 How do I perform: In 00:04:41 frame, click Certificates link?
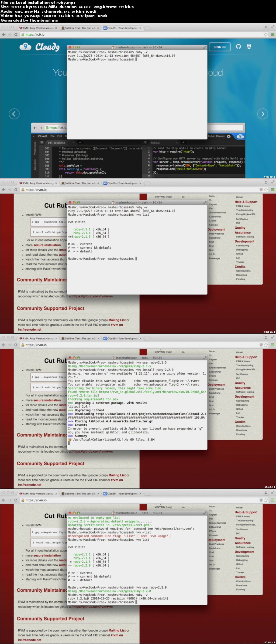point(242,529)
